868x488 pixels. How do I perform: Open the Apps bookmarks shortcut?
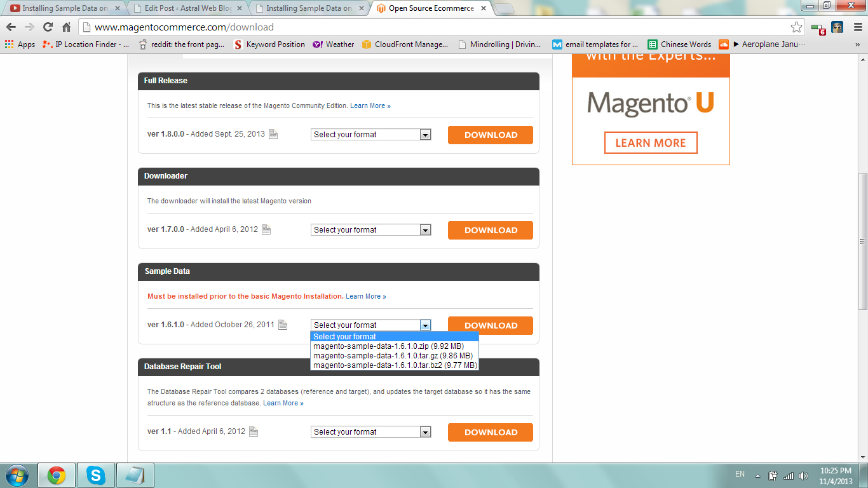click(20, 44)
